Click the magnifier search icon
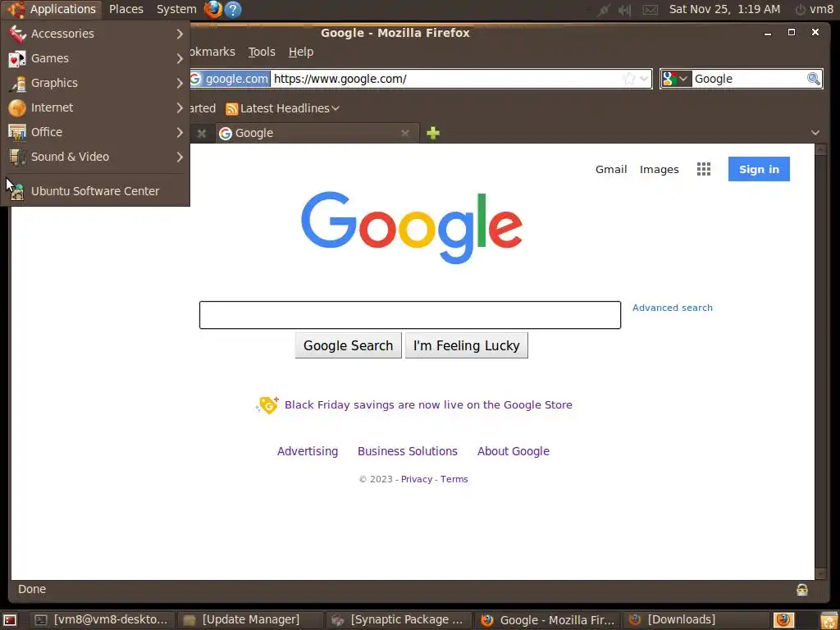The image size is (840, 630). 813,79
